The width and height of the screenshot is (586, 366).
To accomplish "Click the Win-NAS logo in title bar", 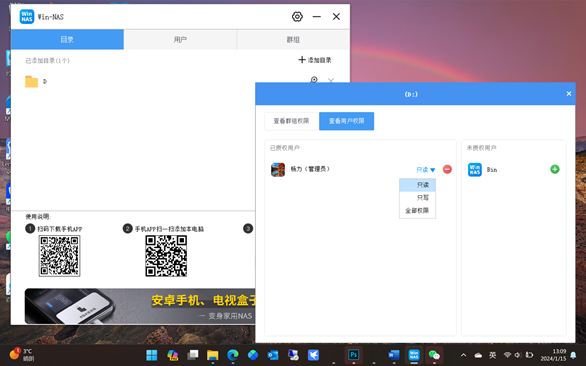I will coord(27,16).
